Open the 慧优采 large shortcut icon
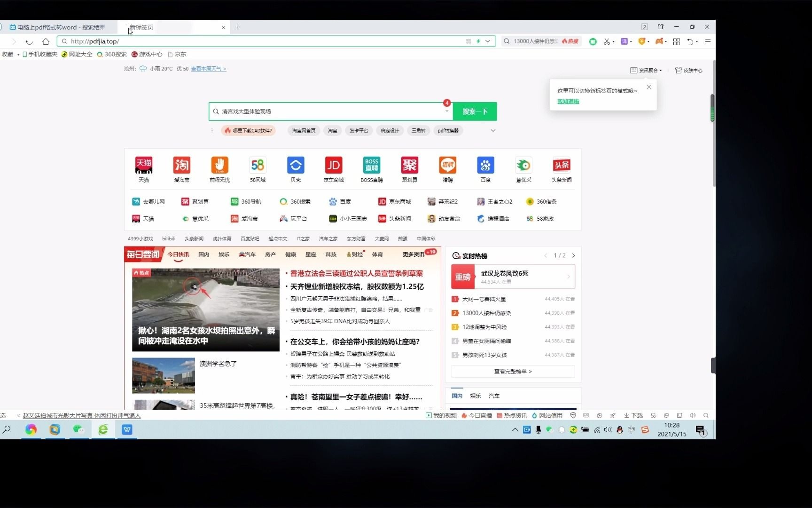Image resolution: width=812 pixels, height=508 pixels. 523,166
